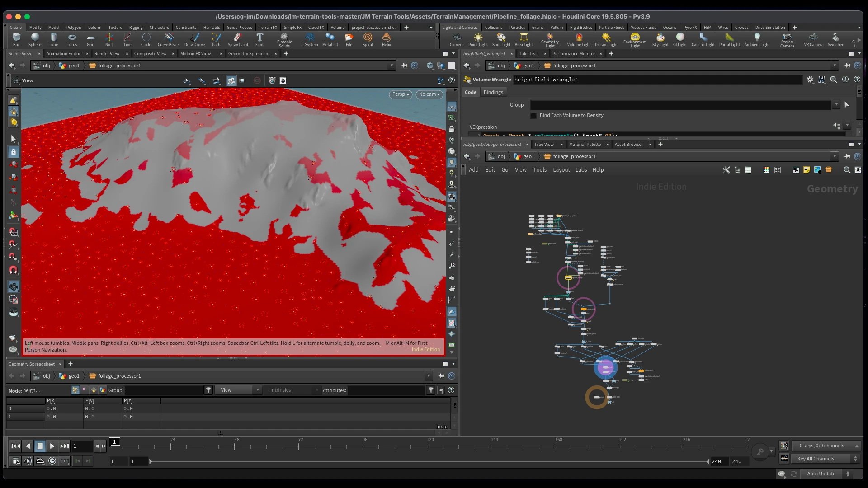Create a Box from the shelf
868x488 pixels.
pos(16,40)
